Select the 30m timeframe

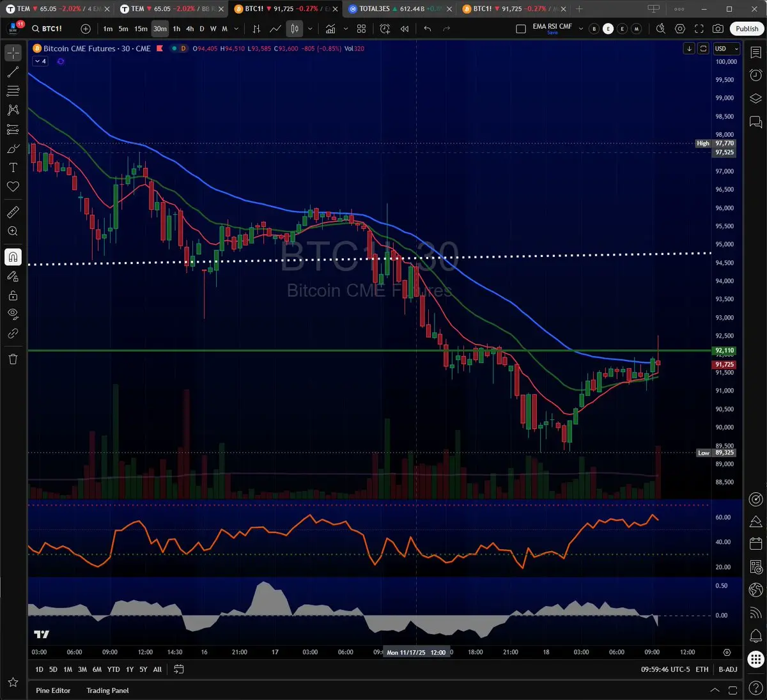tap(160, 29)
